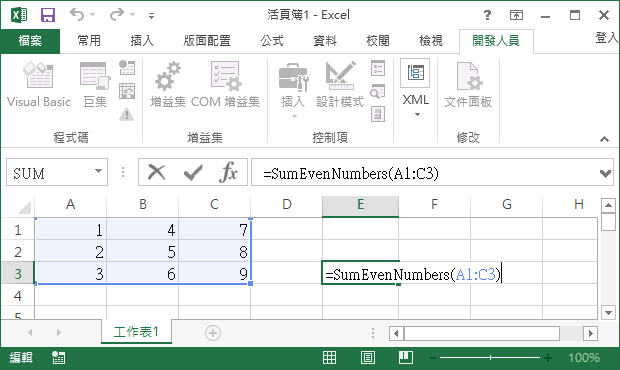620x370 pixels.
Task: Click the vertical scrollbar up arrow
Action: point(608,206)
